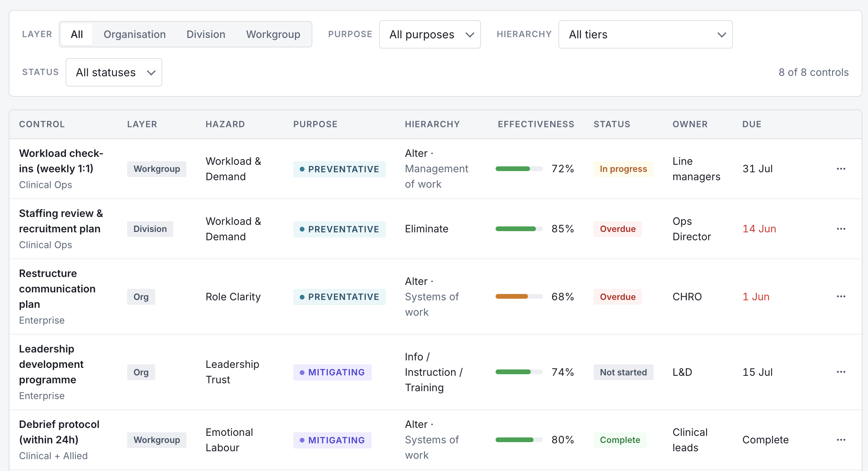868x471 pixels.
Task: Click the green Complete status badge
Action: pyautogui.click(x=620, y=440)
